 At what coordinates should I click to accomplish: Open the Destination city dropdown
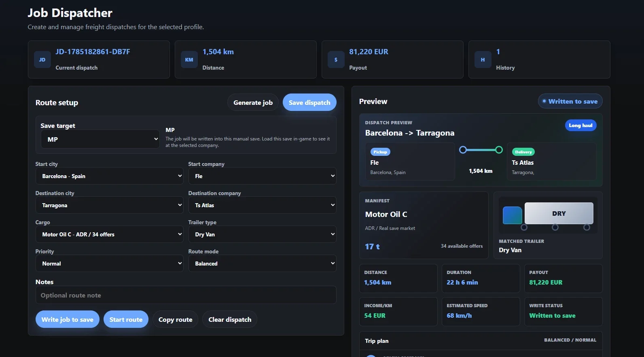click(x=109, y=205)
